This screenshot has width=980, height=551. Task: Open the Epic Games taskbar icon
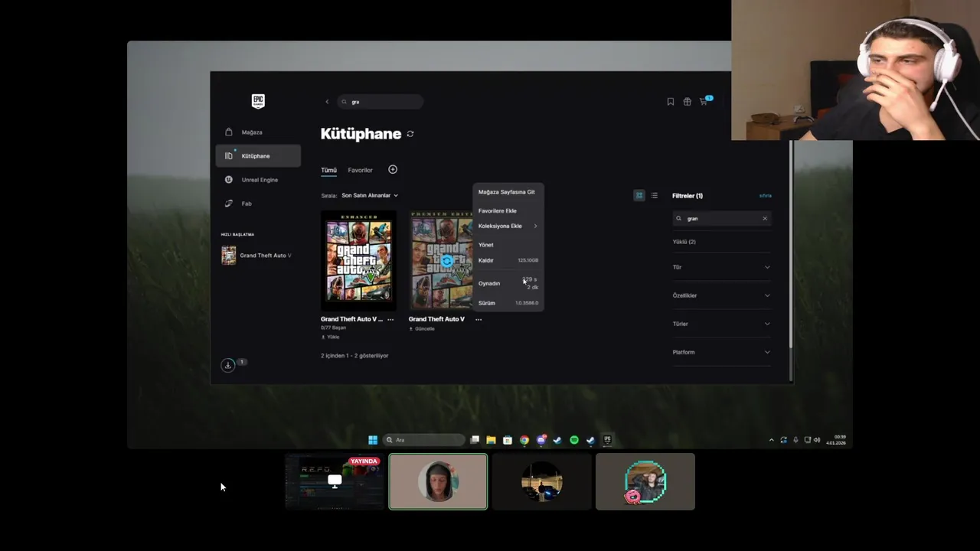pos(607,440)
